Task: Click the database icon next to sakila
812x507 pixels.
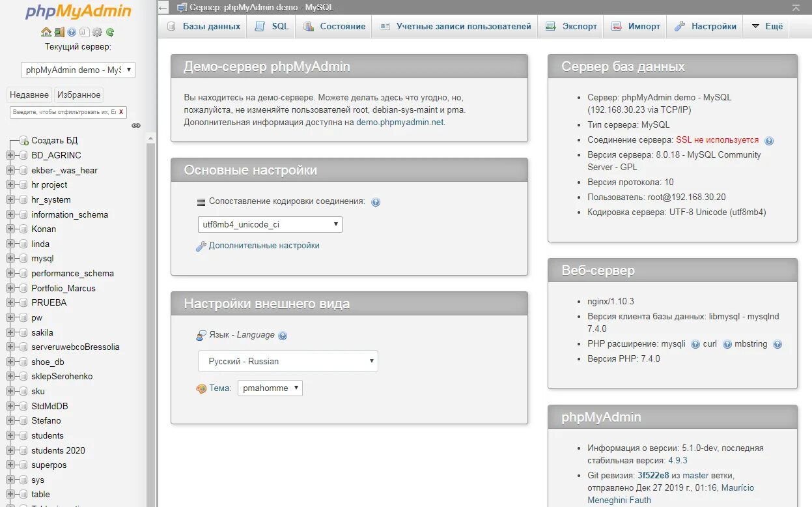Action: pyautogui.click(x=24, y=332)
